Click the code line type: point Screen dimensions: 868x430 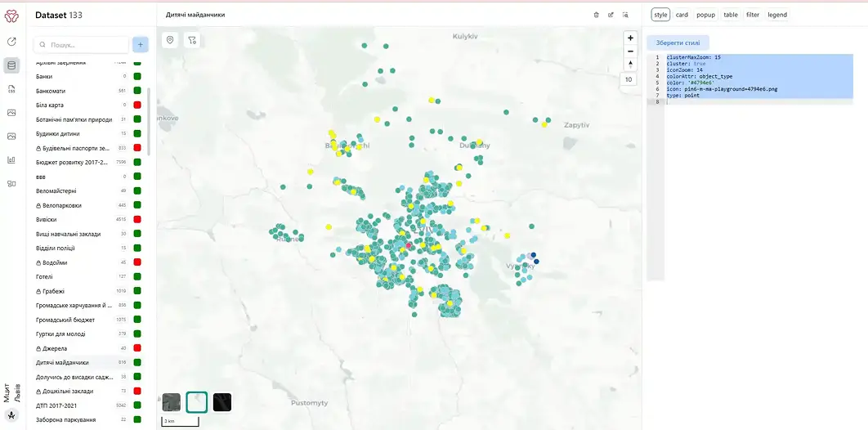pos(683,96)
